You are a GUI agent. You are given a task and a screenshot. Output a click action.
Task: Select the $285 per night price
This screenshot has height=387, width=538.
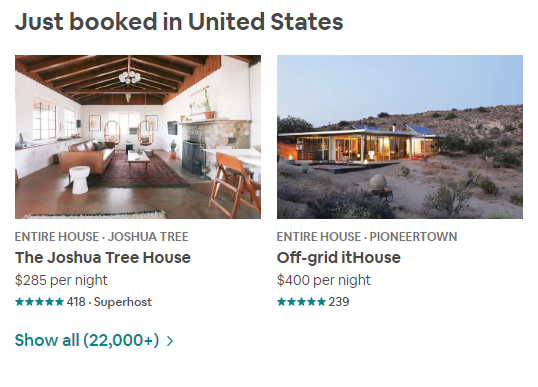click(x=61, y=280)
